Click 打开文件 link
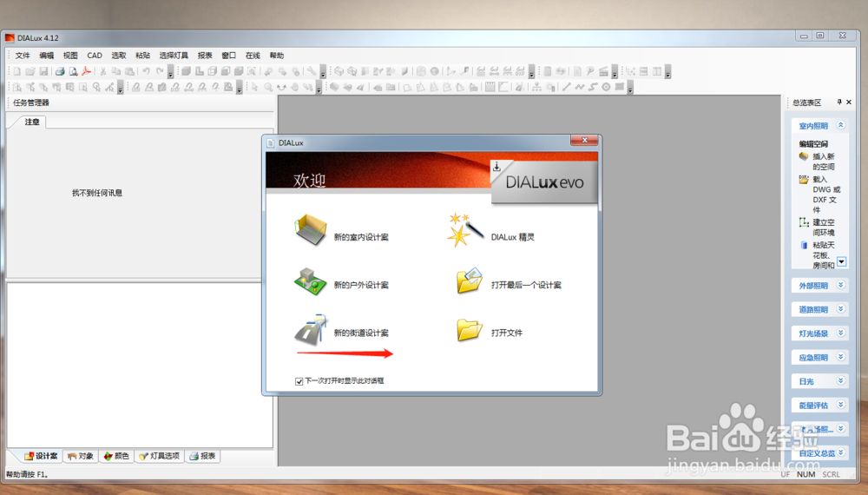 [x=507, y=333]
